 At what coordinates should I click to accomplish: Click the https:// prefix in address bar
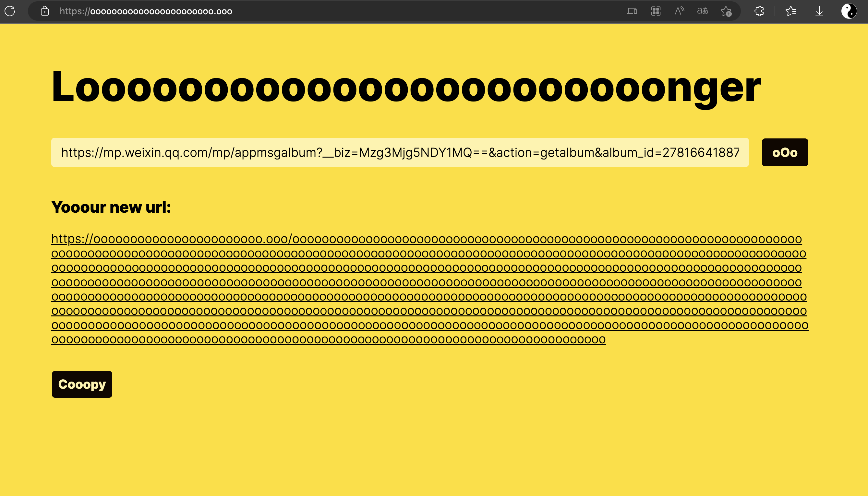pos(75,11)
